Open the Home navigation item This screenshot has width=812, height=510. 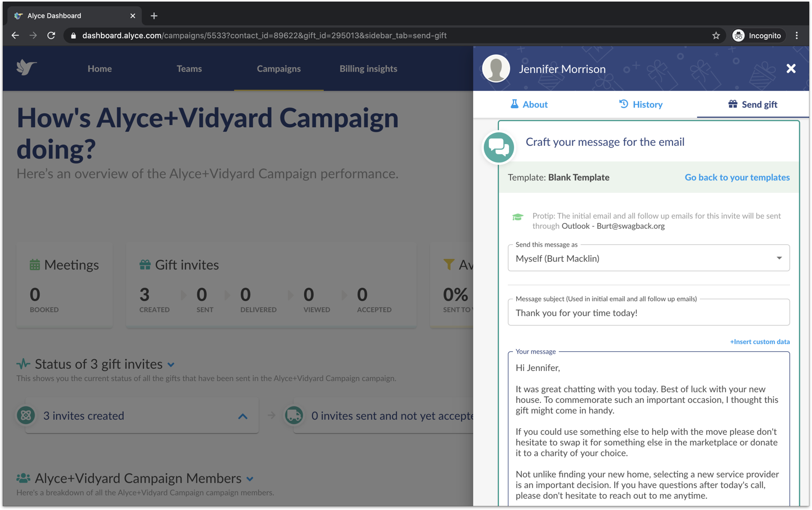click(100, 68)
